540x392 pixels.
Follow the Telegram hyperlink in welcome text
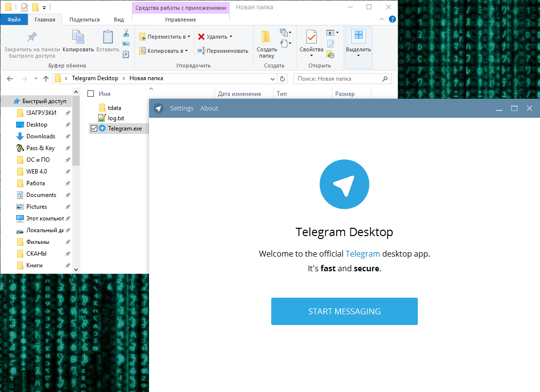363,254
